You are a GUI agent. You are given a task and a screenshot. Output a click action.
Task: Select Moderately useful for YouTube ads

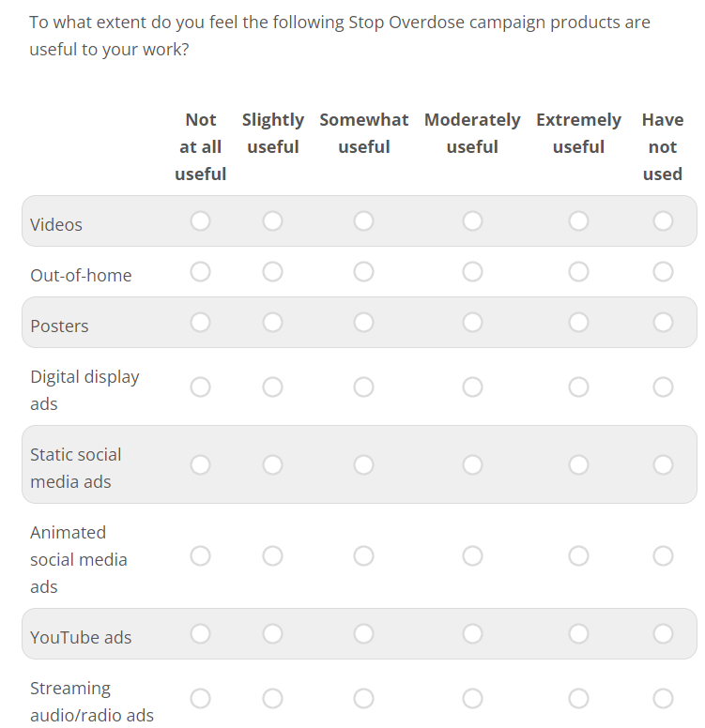tap(472, 633)
